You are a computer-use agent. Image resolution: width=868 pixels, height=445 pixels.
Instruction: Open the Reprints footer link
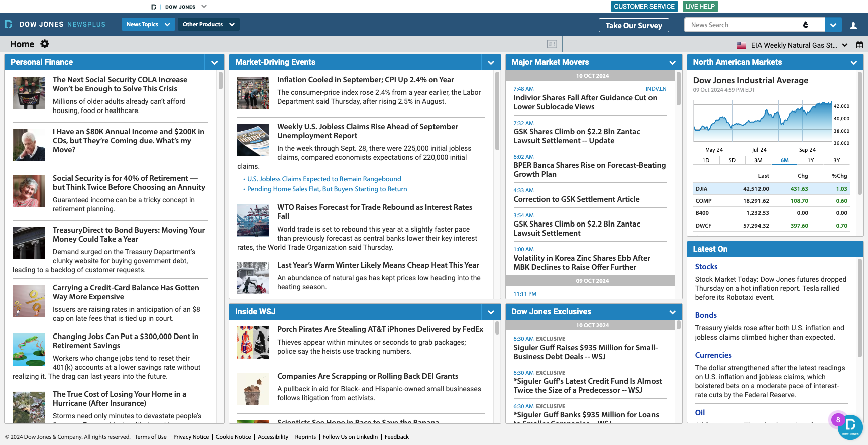[305, 437]
